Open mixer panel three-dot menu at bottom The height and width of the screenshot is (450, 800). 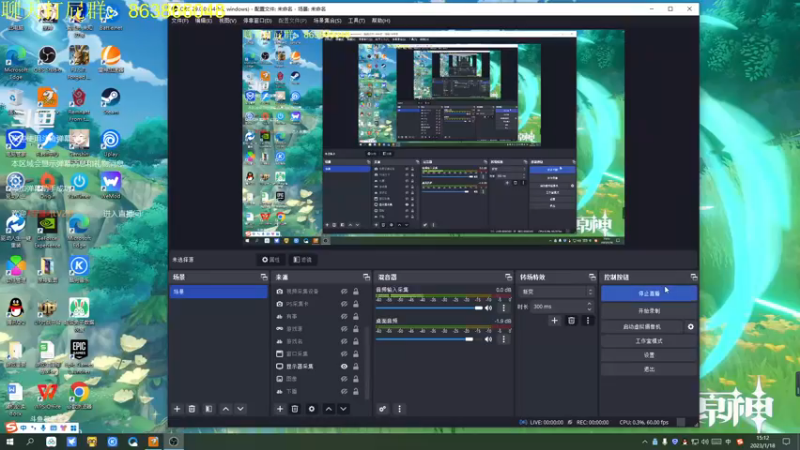tap(399, 409)
